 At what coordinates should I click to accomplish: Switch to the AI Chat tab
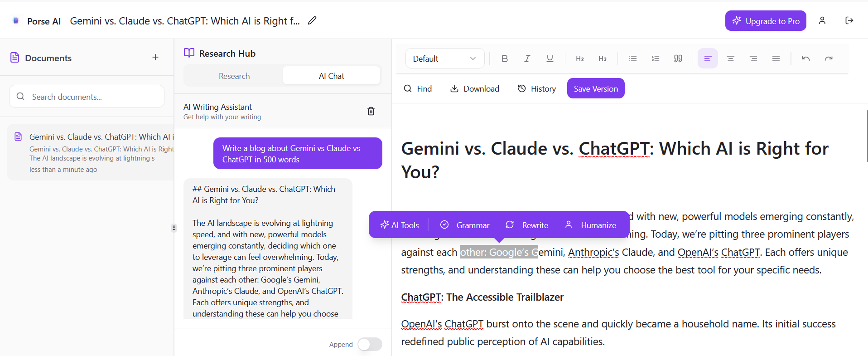tap(331, 76)
